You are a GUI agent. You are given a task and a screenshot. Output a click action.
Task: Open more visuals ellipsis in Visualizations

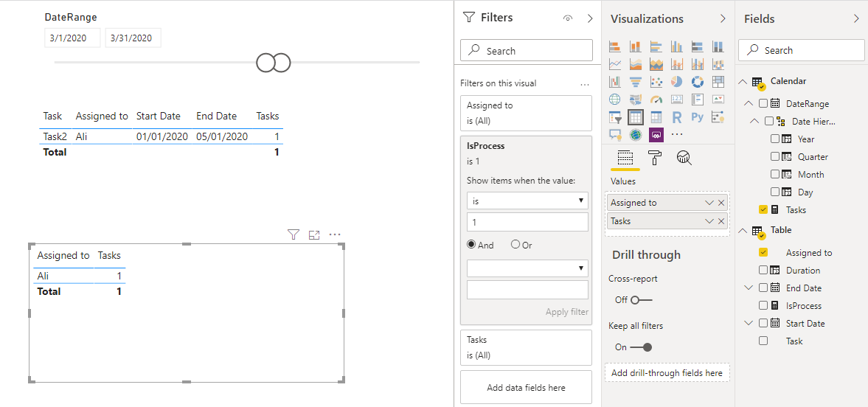click(x=676, y=134)
